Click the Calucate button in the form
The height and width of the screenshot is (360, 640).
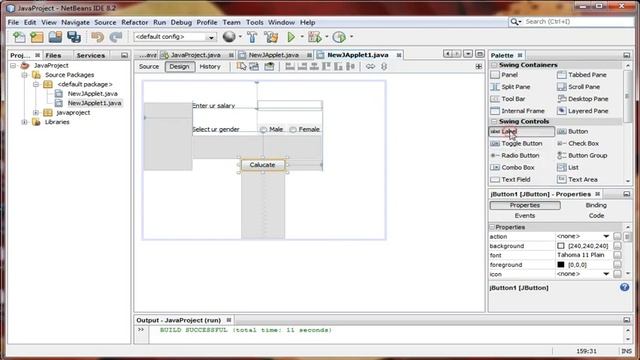[x=262, y=165]
